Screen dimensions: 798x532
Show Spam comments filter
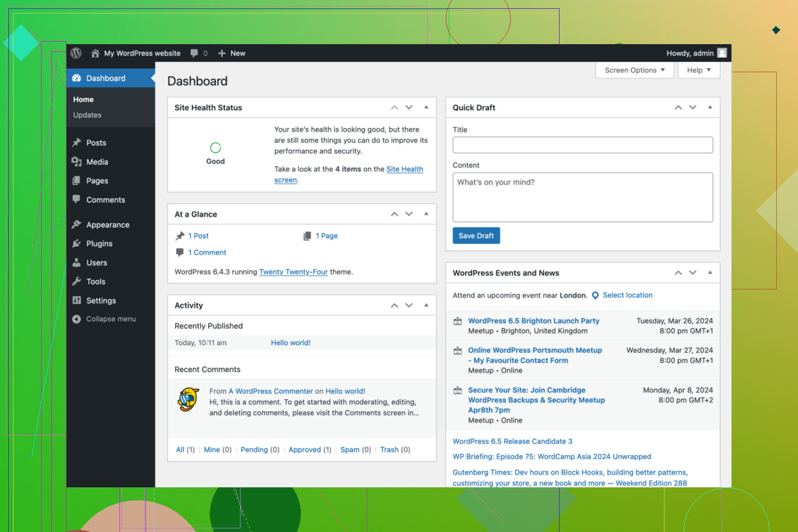(x=350, y=450)
